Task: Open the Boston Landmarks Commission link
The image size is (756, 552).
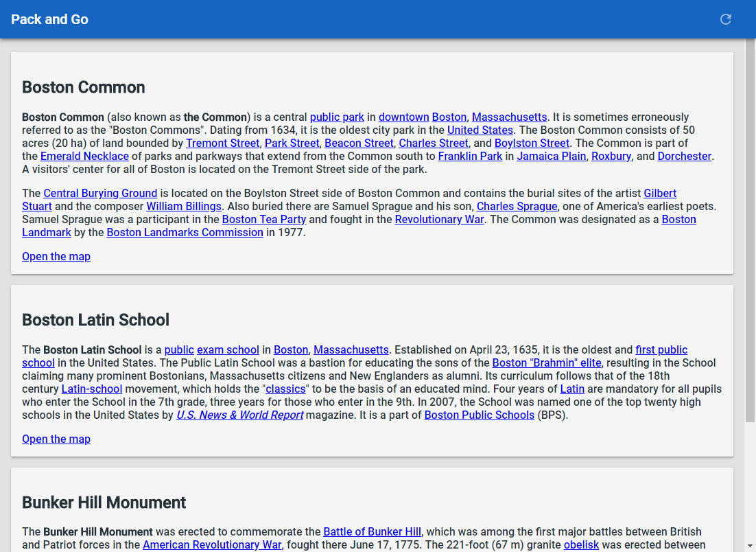Action: click(185, 233)
